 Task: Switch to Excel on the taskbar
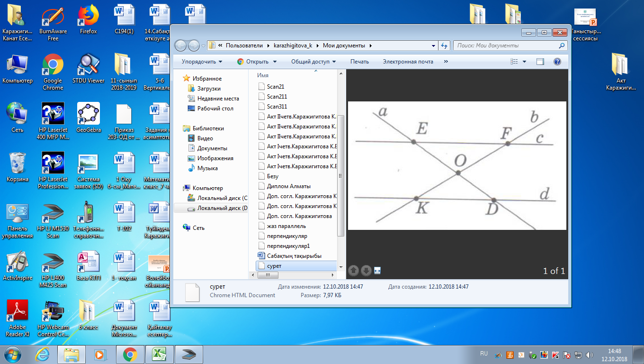pyautogui.click(x=159, y=354)
